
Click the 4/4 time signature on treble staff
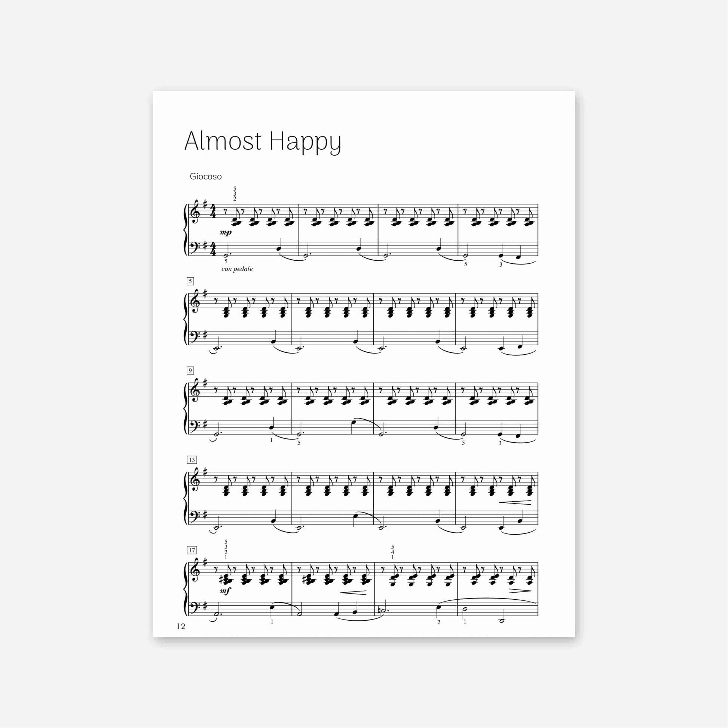coord(213,211)
